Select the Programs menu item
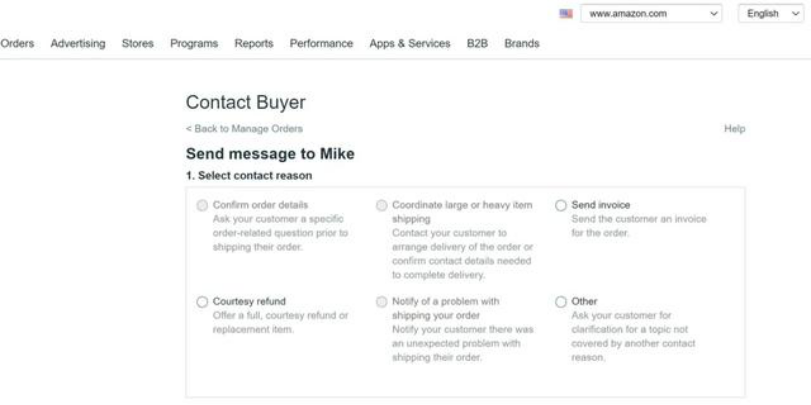 [194, 44]
